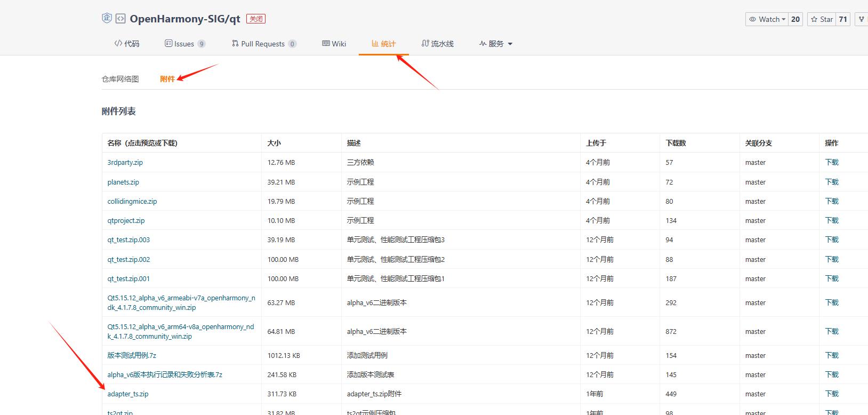Open qt_test.zip.001 attachment
The image size is (868, 415).
(x=128, y=278)
